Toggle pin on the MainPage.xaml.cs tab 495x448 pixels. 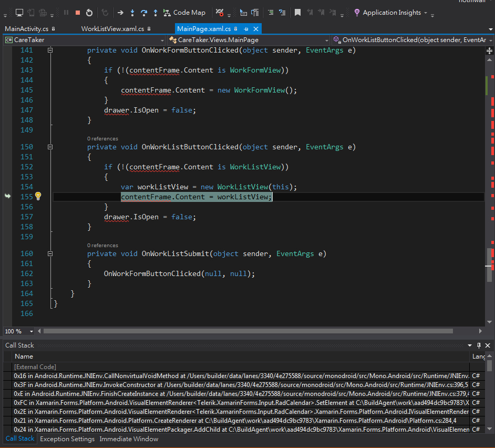(x=246, y=29)
